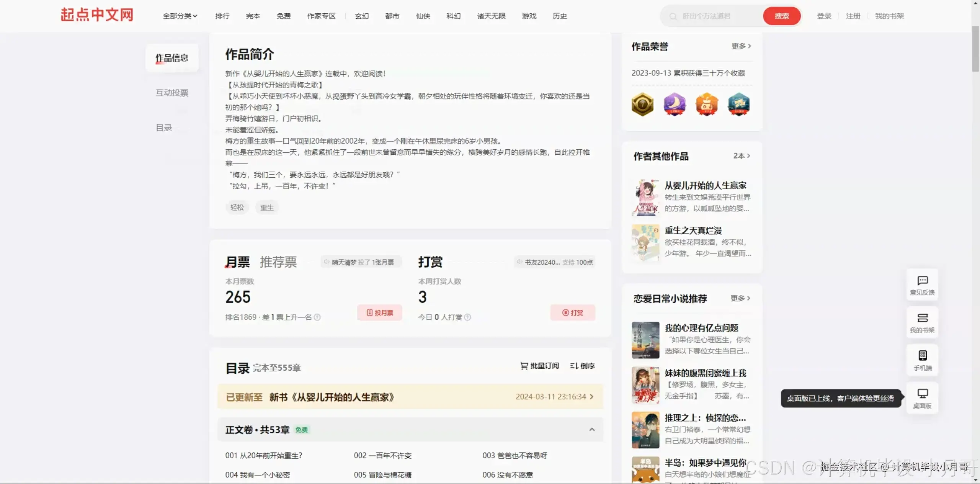Open the 意见反馈 feedback icon on right sidebar

click(x=923, y=285)
